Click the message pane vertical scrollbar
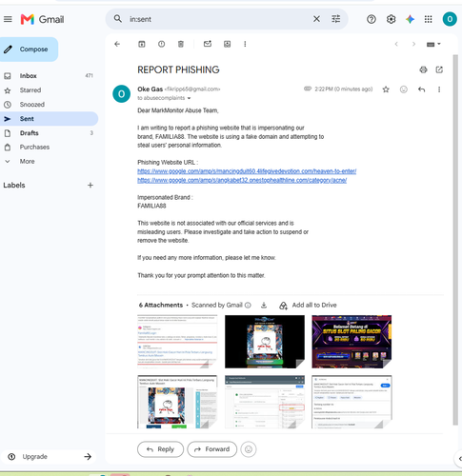 [x=455, y=240]
